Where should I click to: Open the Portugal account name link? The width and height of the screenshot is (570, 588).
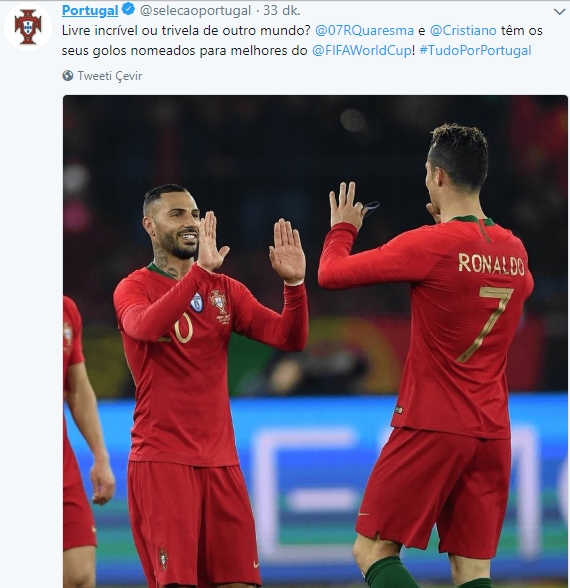[x=90, y=10]
